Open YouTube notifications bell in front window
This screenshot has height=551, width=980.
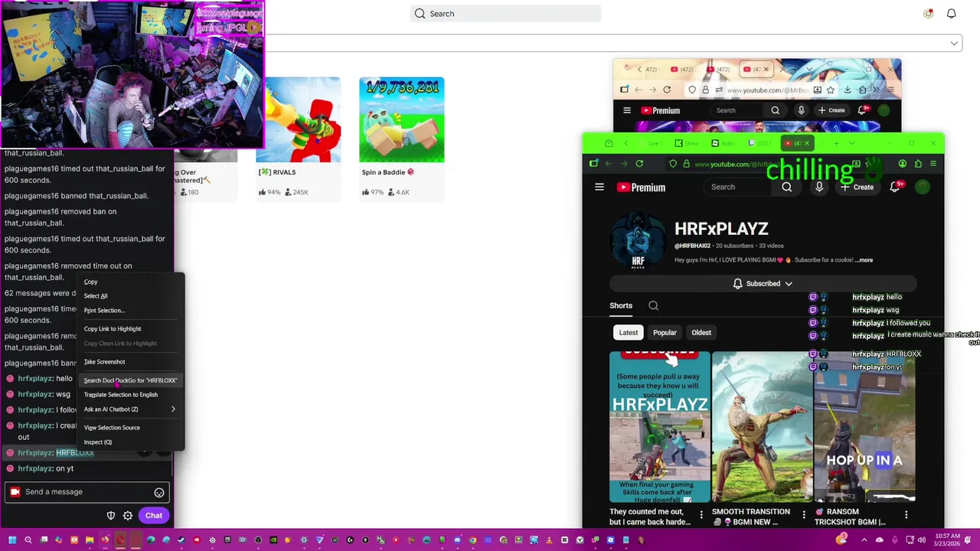[895, 187]
